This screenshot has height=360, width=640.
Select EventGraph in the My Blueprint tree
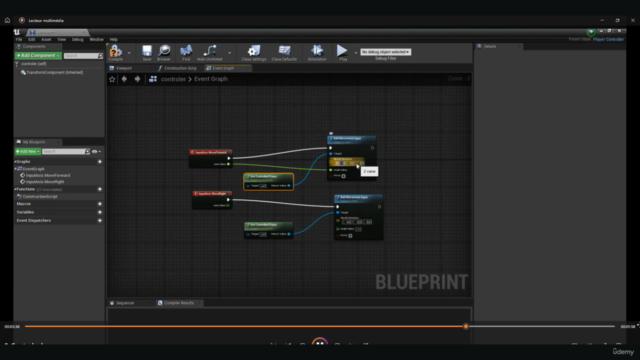33,169
